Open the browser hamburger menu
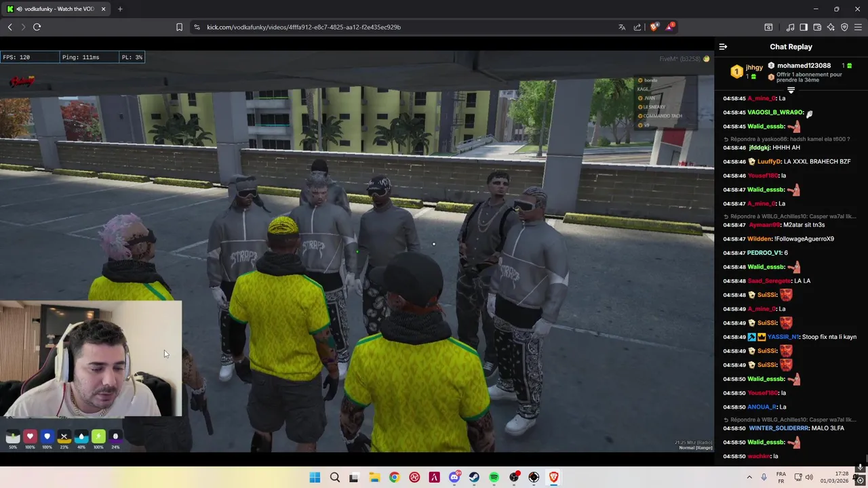The image size is (868, 488). coord(858,27)
